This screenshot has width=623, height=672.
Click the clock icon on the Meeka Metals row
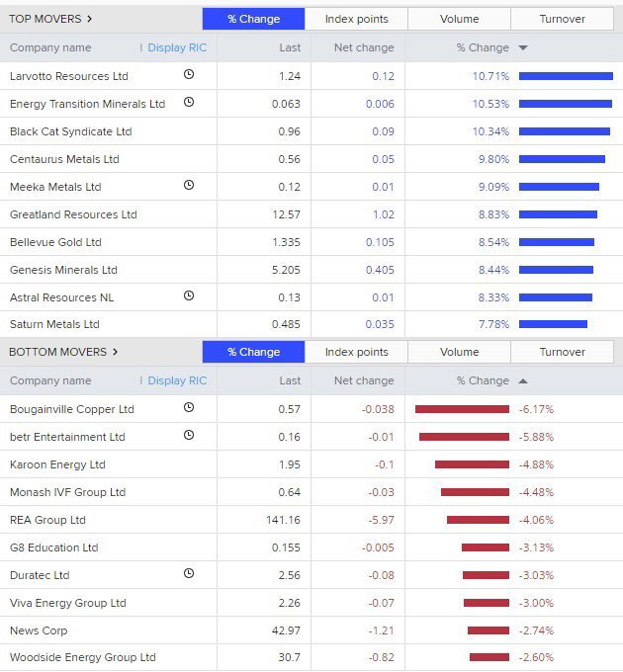(x=189, y=185)
